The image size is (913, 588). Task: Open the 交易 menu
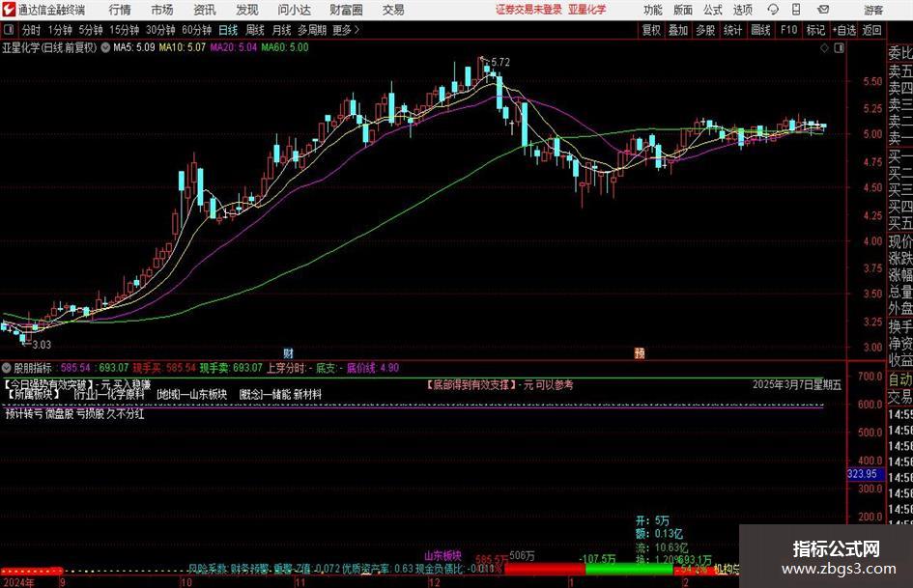393,10
